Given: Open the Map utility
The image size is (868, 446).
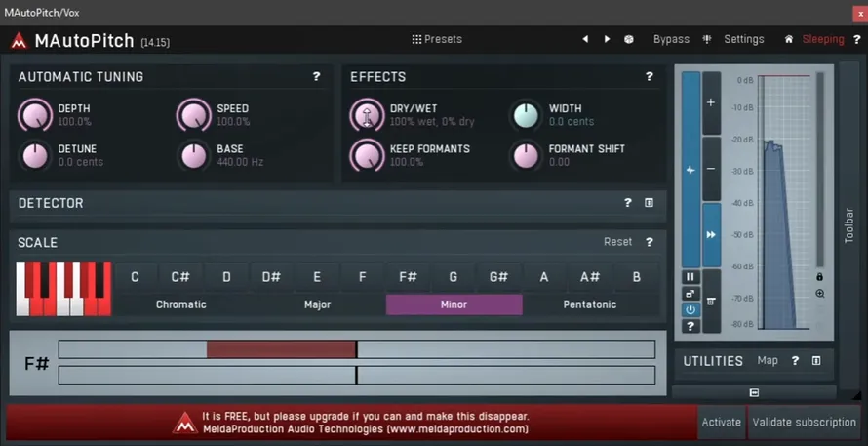Looking at the screenshot, I should pos(768,361).
